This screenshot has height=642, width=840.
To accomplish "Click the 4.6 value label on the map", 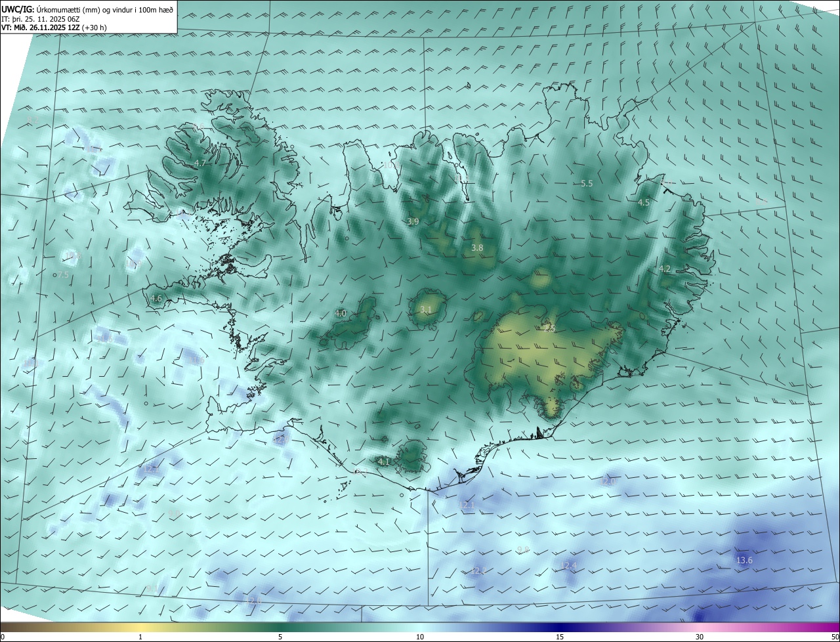I will [x=156, y=298].
